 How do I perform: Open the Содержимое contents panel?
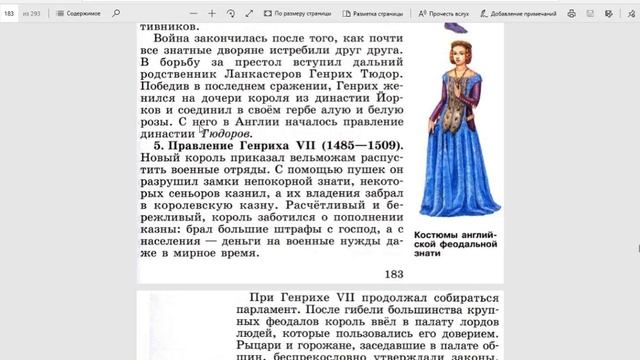tap(78, 13)
